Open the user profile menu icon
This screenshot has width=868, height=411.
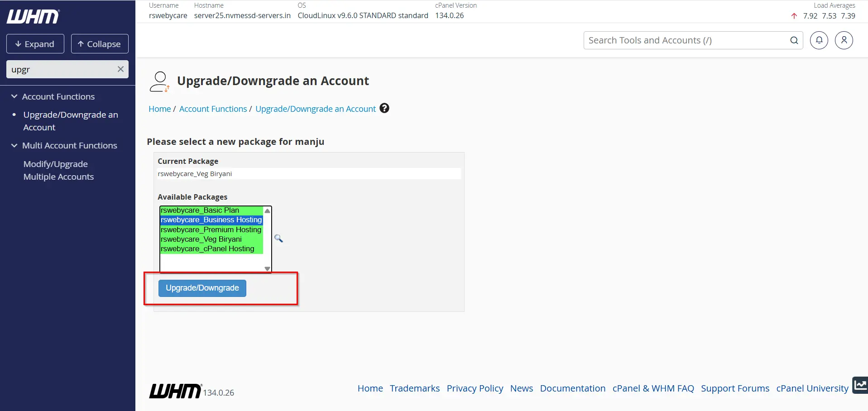tap(844, 40)
